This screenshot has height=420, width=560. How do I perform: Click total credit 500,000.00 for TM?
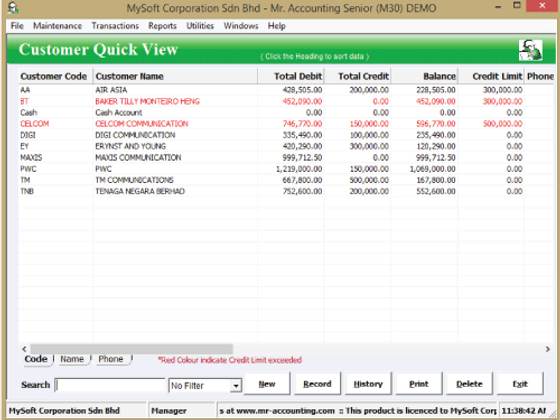click(x=369, y=180)
